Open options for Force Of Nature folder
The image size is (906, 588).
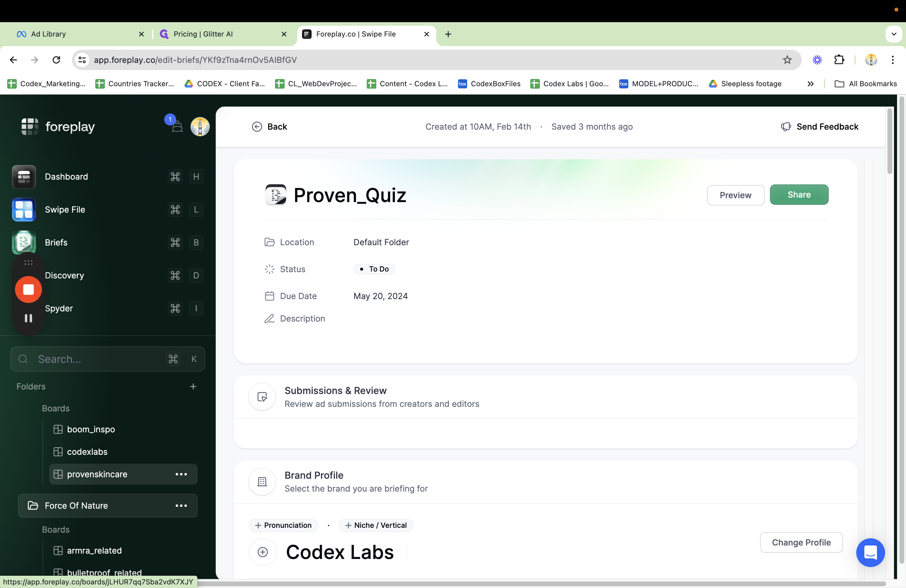(x=181, y=505)
